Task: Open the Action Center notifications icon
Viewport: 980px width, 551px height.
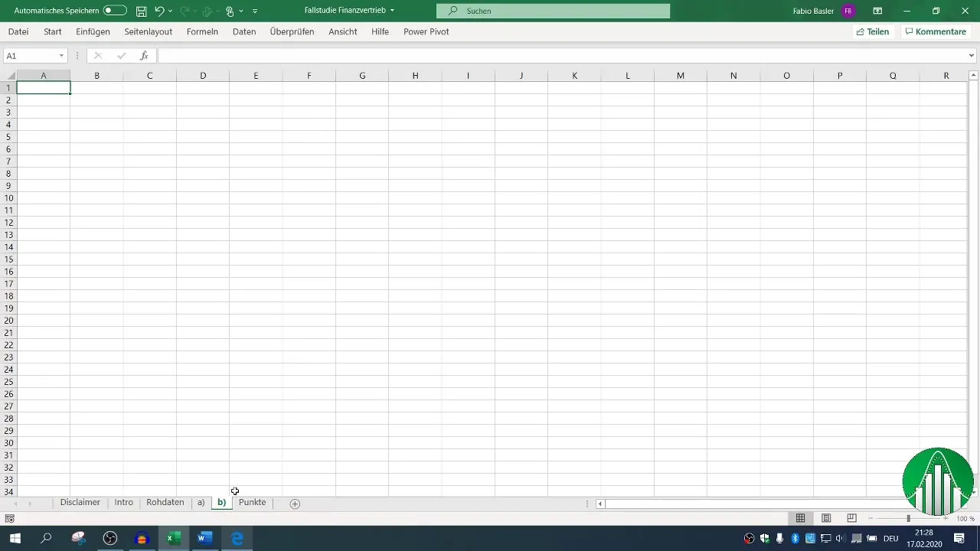Action: 959,539
